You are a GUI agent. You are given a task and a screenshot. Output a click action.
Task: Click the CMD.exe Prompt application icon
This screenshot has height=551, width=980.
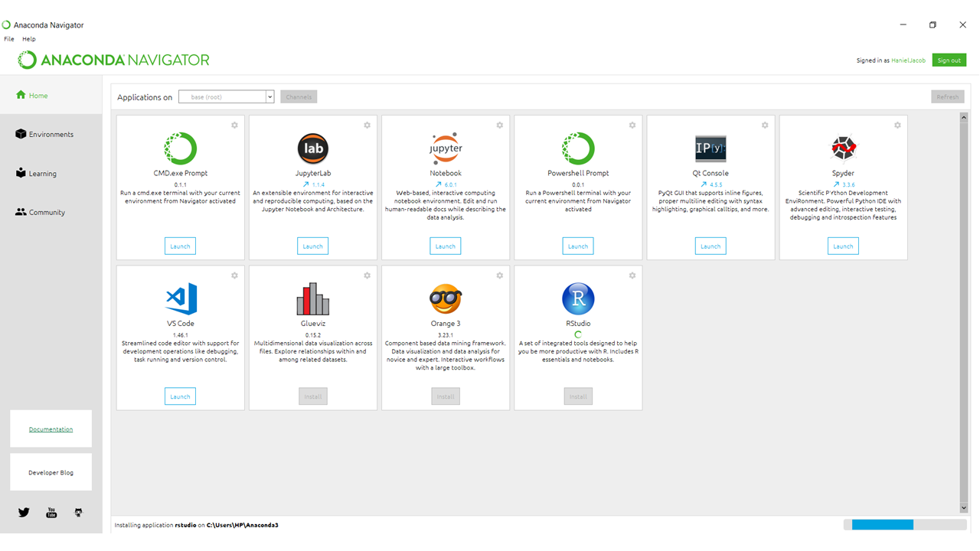(181, 148)
